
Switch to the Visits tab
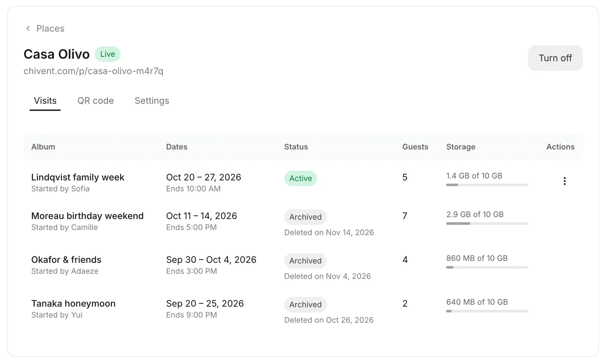pyautogui.click(x=45, y=101)
